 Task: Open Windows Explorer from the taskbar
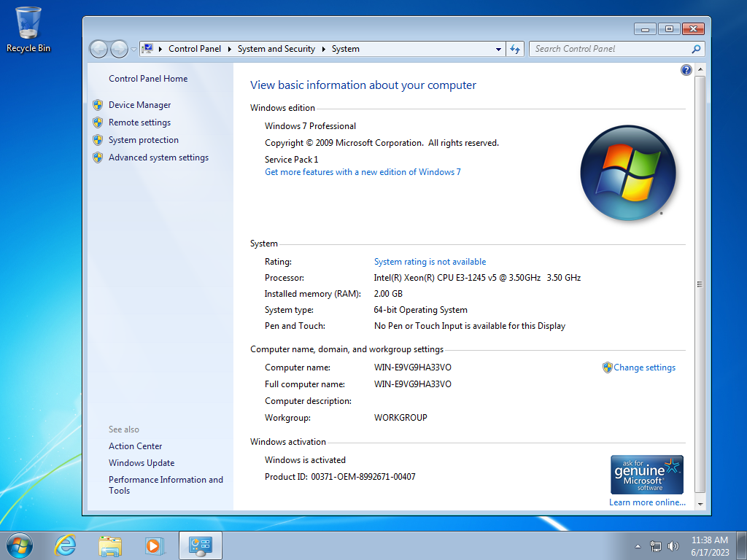coord(110,545)
